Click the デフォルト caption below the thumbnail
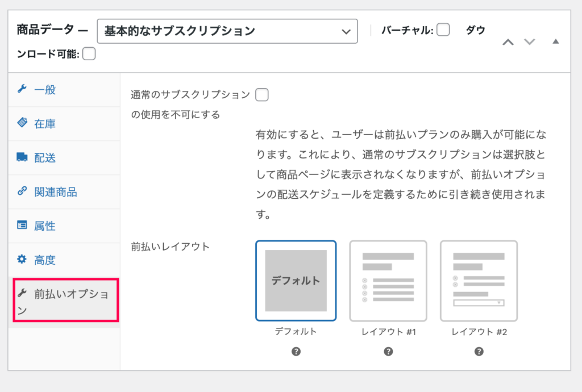Viewport: 582px width, 392px height. [x=296, y=331]
